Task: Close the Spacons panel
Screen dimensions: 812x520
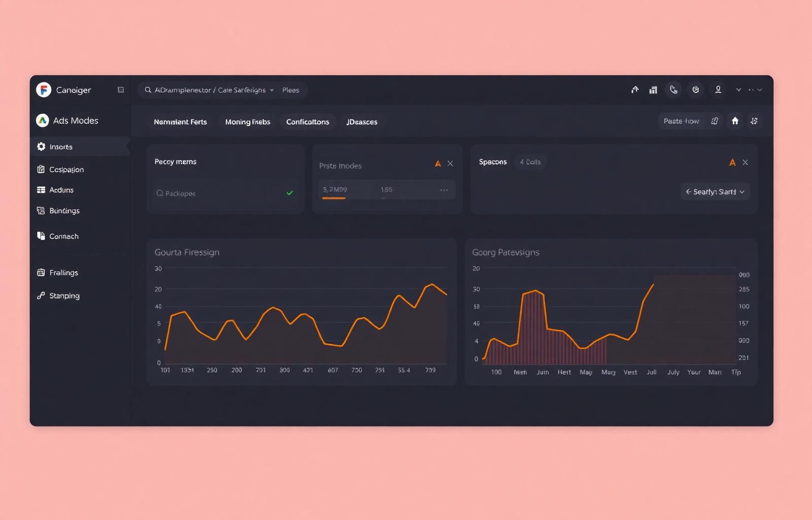Action: click(x=745, y=162)
